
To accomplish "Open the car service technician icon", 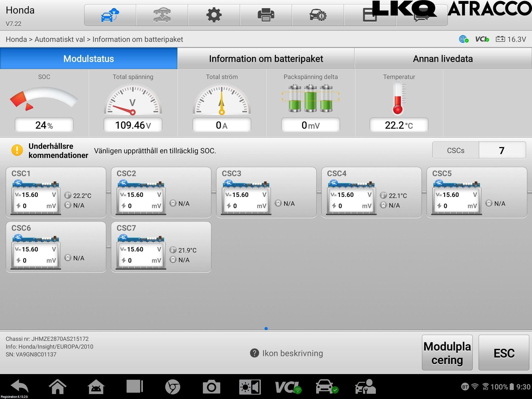I will pyautogui.click(x=365, y=387).
